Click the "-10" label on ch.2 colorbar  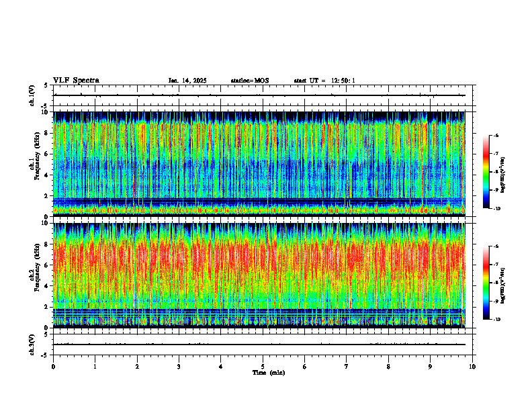click(496, 320)
